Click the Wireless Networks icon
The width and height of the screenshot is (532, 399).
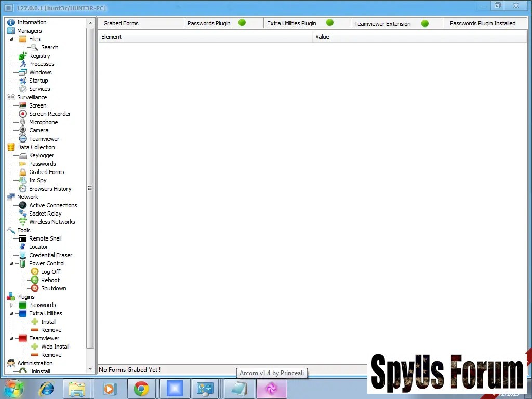click(23, 222)
